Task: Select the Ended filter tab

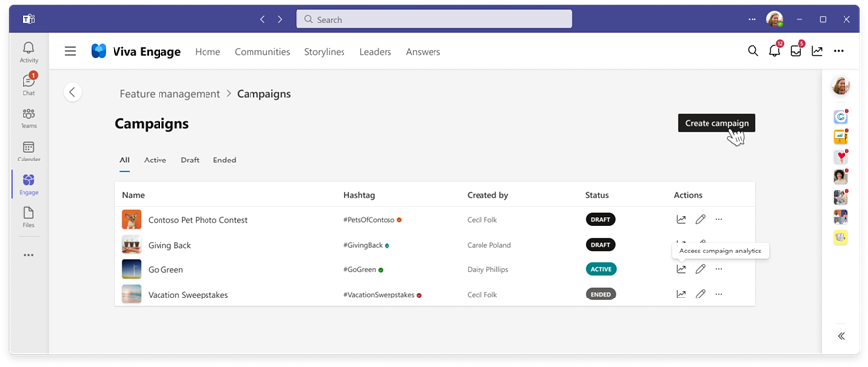Action: point(225,160)
